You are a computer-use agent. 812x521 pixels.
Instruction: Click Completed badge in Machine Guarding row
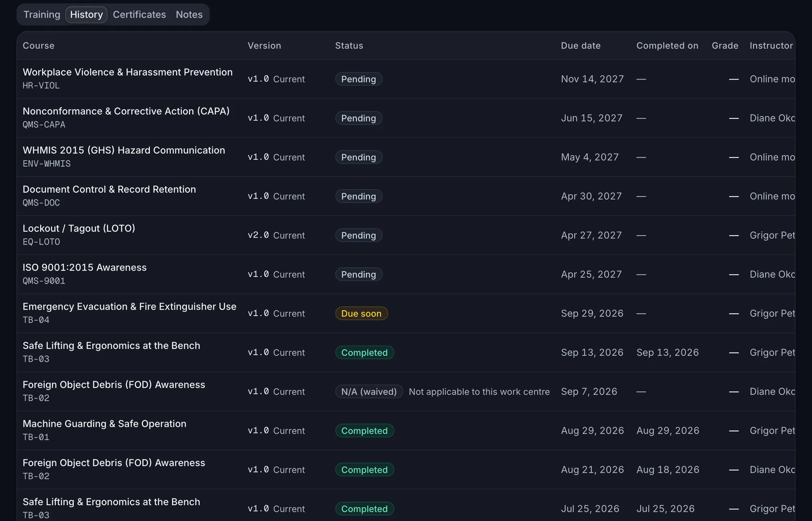(x=364, y=431)
